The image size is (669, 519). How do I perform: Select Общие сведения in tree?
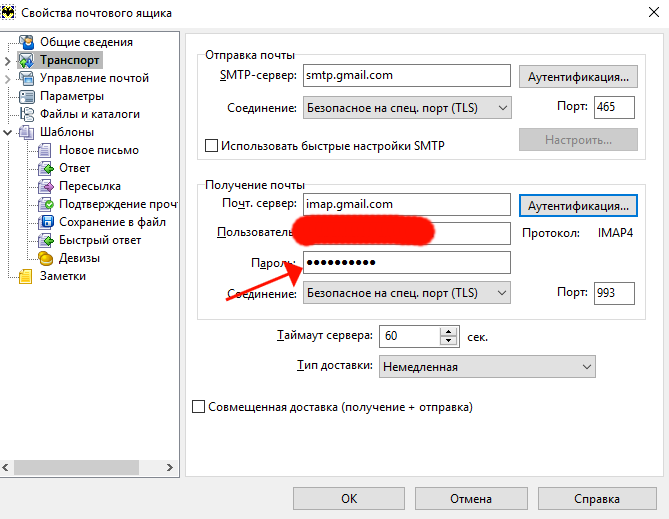[x=86, y=42]
